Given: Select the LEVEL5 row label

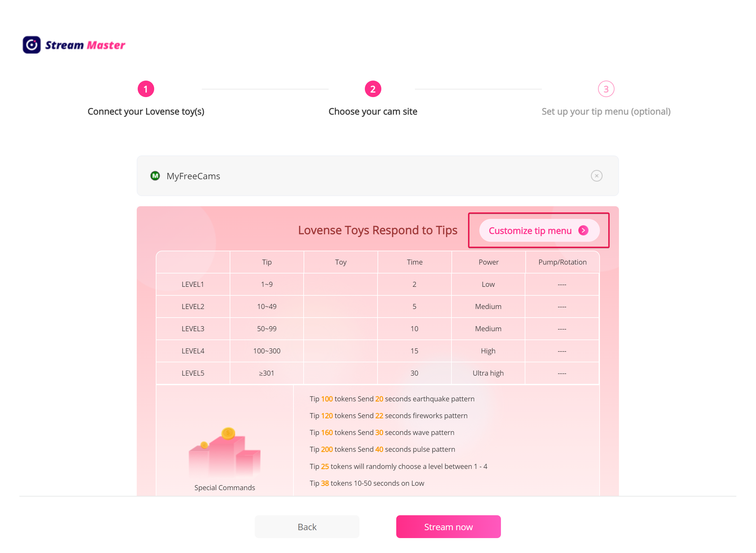Looking at the screenshot, I should 193,373.
